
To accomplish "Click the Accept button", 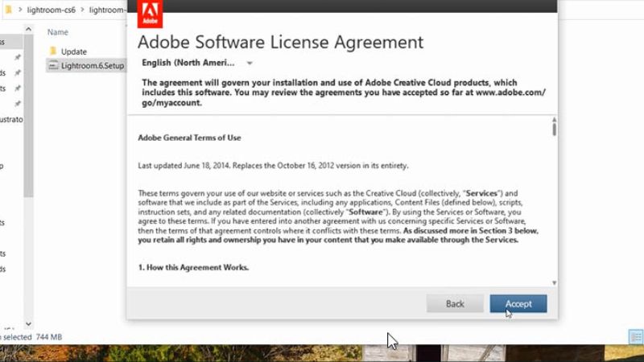I will (518, 304).
